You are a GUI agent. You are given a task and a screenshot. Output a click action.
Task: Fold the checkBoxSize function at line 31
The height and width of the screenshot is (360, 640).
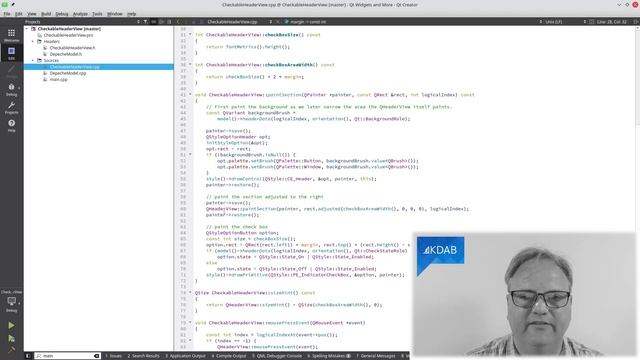tap(190, 34)
